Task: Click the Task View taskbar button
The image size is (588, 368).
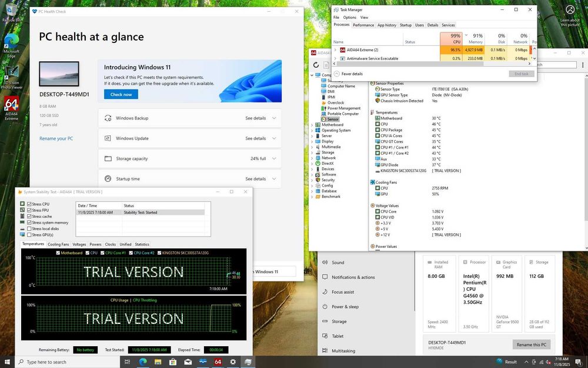Action: tap(127, 362)
